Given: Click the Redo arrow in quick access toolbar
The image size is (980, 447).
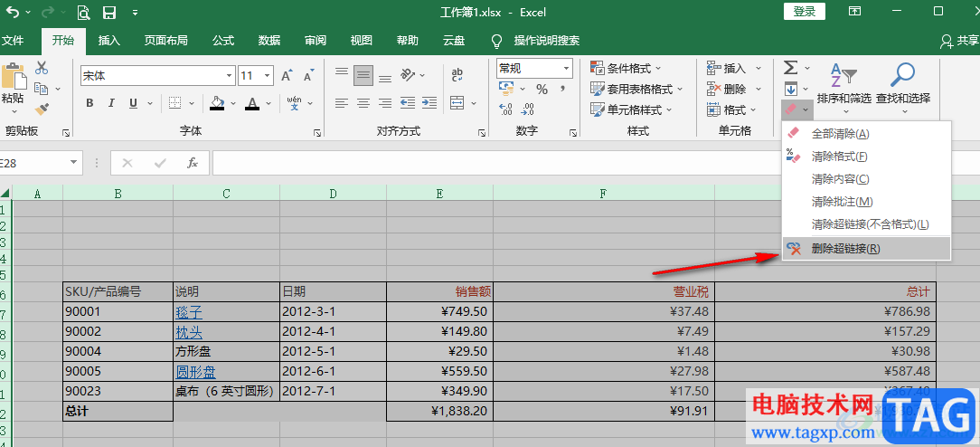Looking at the screenshot, I should click(x=48, y=12).
